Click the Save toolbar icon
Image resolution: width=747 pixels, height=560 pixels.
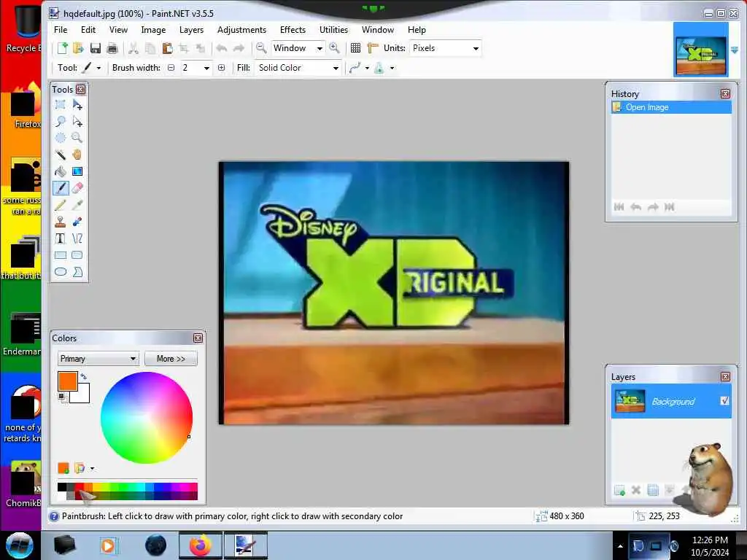[96, 48]
